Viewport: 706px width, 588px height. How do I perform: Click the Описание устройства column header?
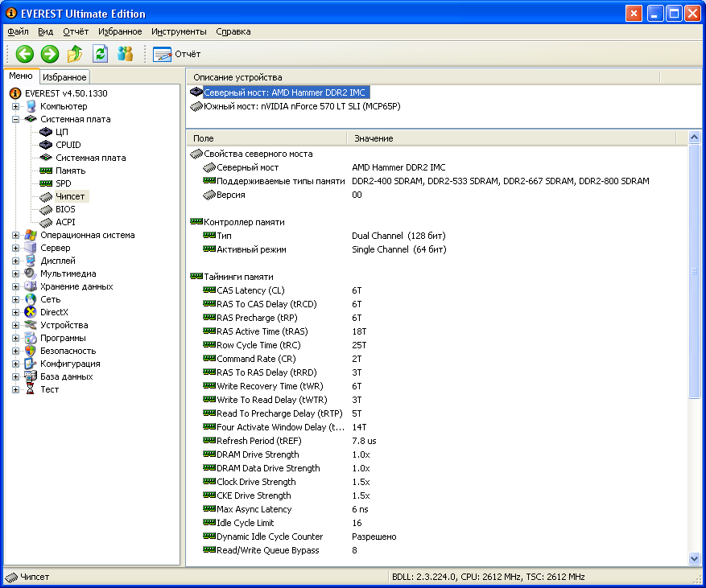tap(423, 77)
